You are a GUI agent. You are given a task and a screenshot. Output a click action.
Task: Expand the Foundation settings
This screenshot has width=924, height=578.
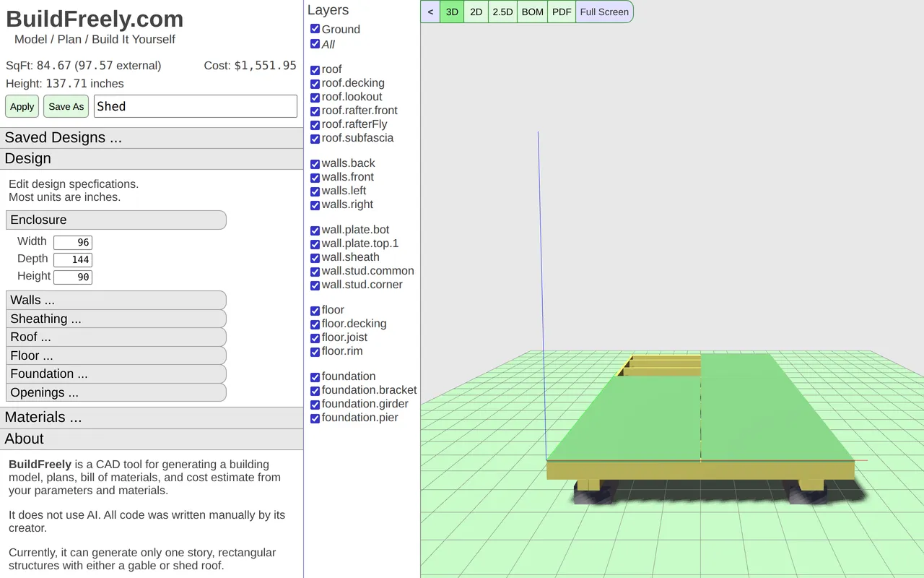(x=116, y=374)
